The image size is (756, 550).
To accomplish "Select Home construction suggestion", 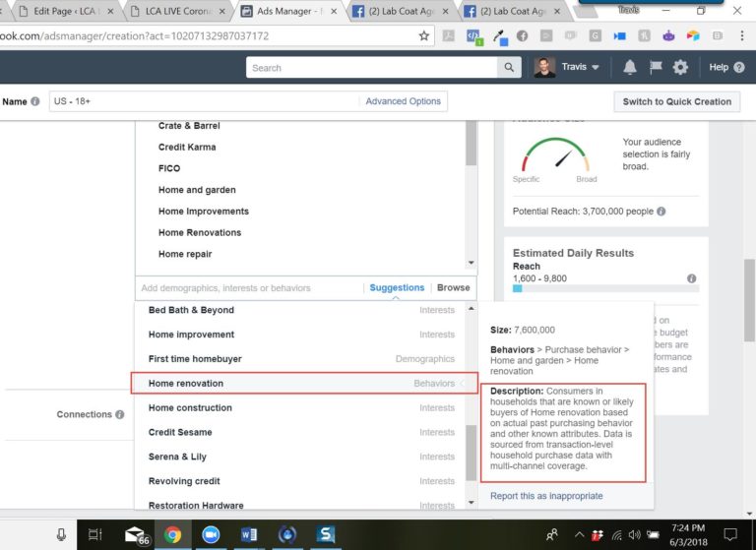I will pyautogui.click(x=301, y=407).
